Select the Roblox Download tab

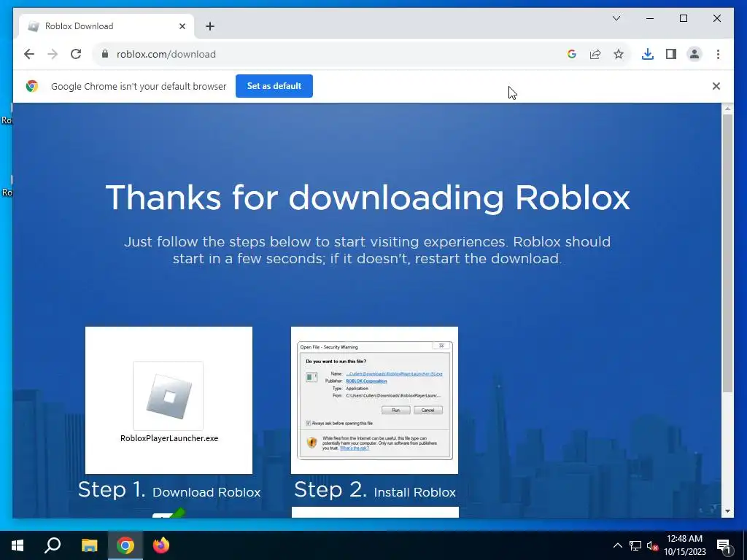click(x=107, y=26)
